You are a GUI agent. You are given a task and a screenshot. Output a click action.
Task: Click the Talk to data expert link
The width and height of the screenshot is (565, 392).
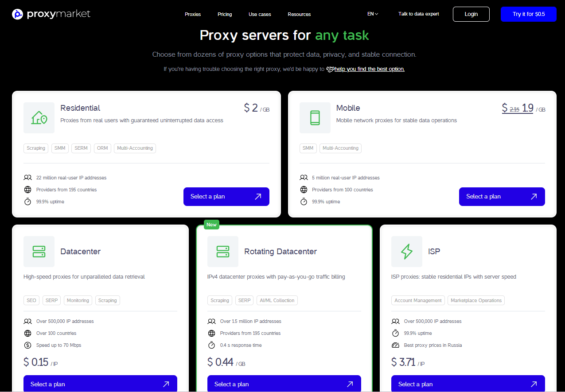pyautogui.click(x=419, y=14)
